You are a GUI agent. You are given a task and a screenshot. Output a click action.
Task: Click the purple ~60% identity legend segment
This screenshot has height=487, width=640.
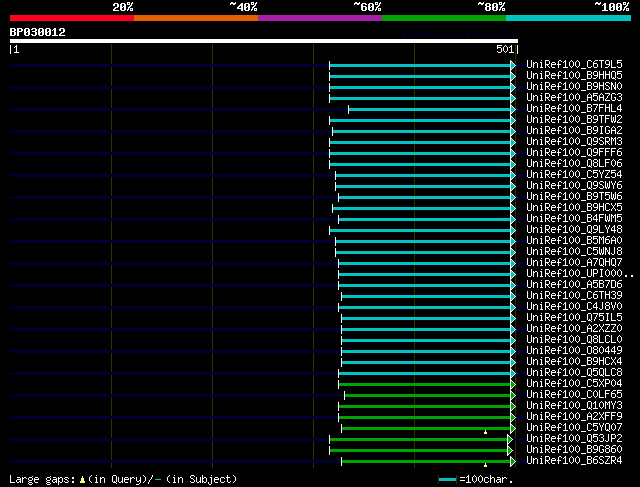tap(320, 18)
